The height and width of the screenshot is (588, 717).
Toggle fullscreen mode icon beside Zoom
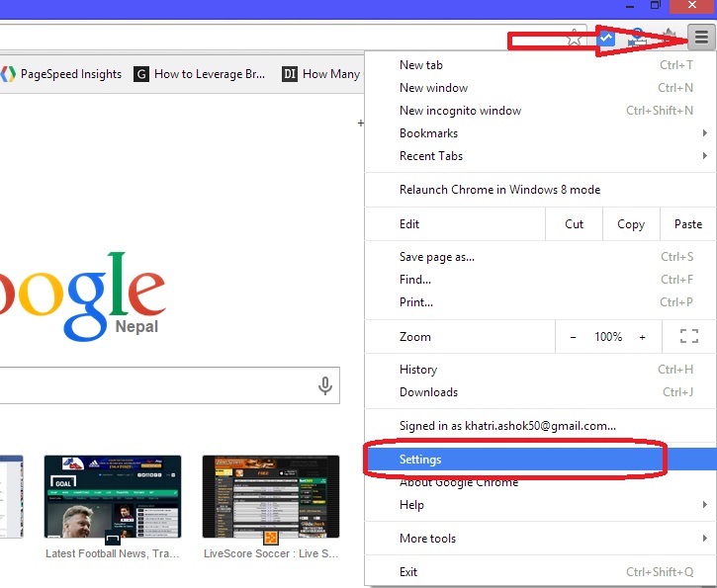tap(689, 337)
